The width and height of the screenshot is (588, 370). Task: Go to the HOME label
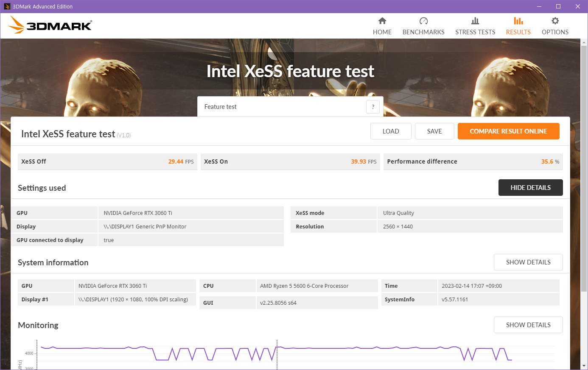coord(382,32)
